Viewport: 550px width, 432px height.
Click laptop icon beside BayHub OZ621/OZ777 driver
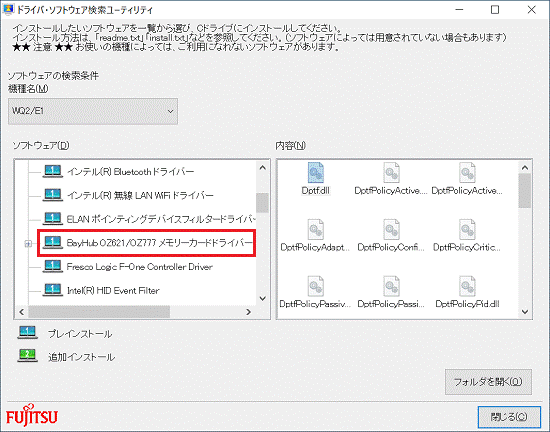point(53,243)
